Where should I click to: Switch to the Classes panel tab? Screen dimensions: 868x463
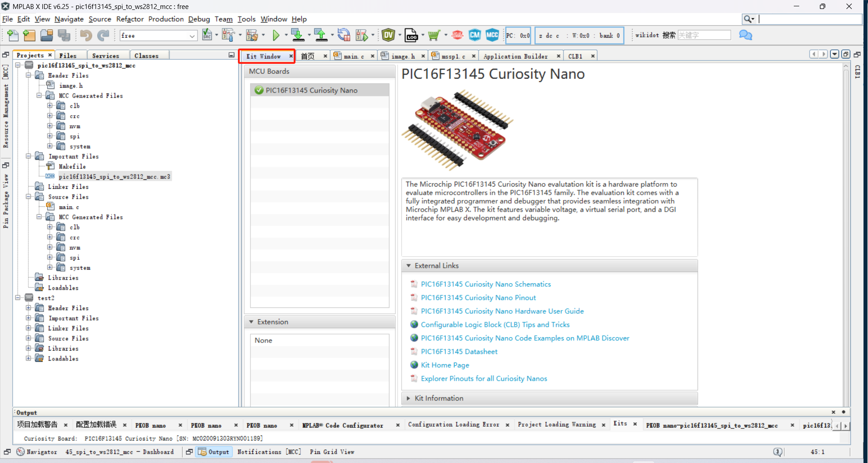147,55
